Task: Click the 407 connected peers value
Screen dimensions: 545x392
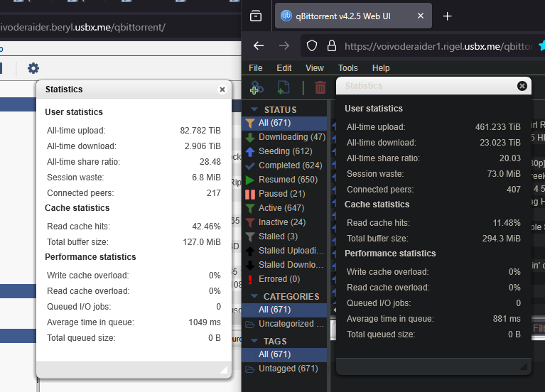Action: click(514, 190)
